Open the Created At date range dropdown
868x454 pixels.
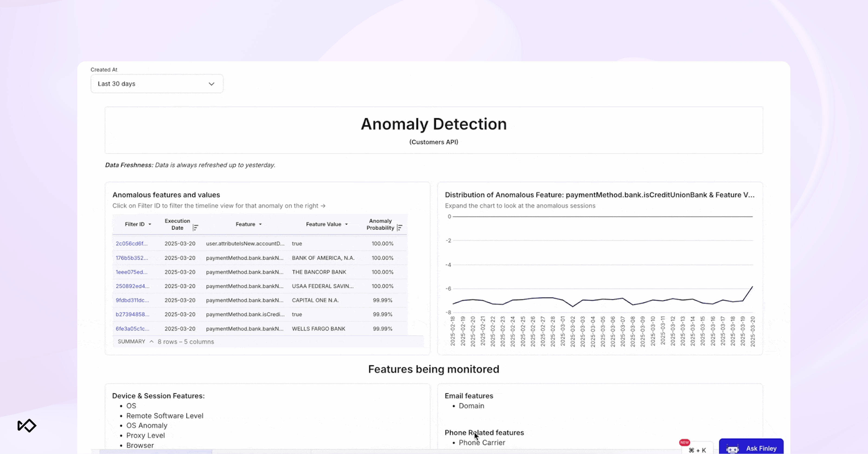(157, 83)
